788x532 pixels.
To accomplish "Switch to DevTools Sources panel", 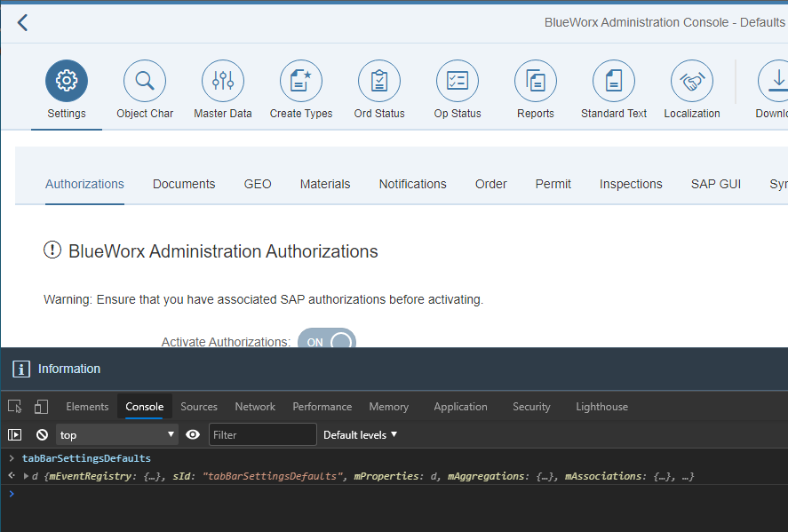I will tap(199, 407).
